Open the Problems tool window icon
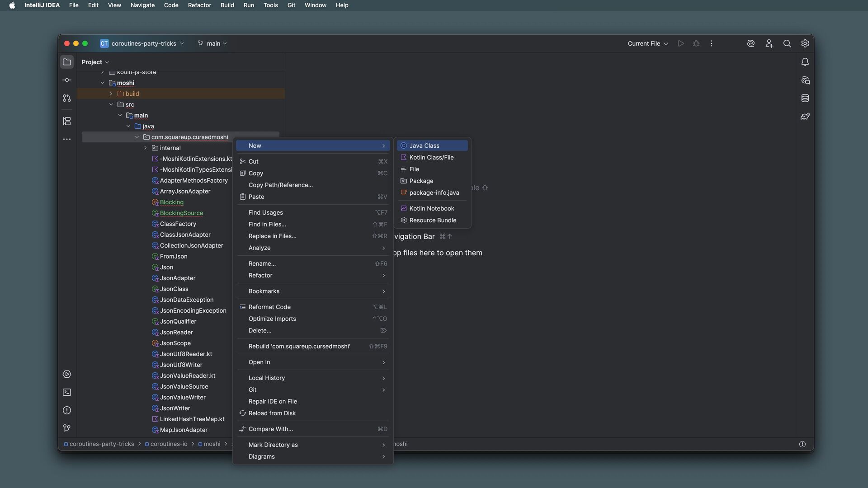Screen dimensions: 868x488 (x=67, y=410)
